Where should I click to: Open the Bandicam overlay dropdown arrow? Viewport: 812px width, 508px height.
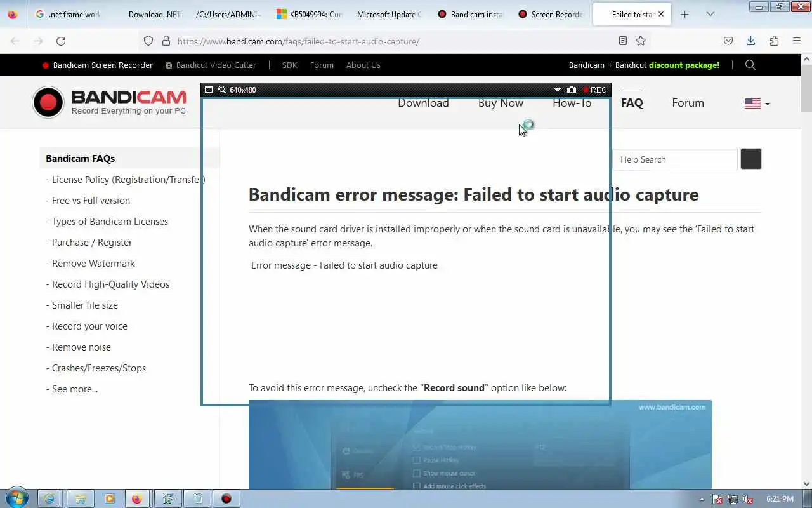(x=558, y=90)
